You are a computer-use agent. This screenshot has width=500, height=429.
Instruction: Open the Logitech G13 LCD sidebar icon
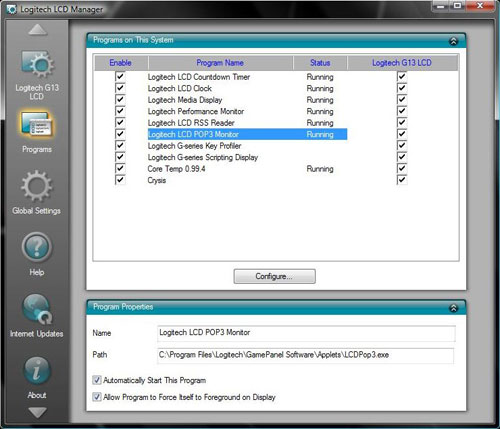37,65
